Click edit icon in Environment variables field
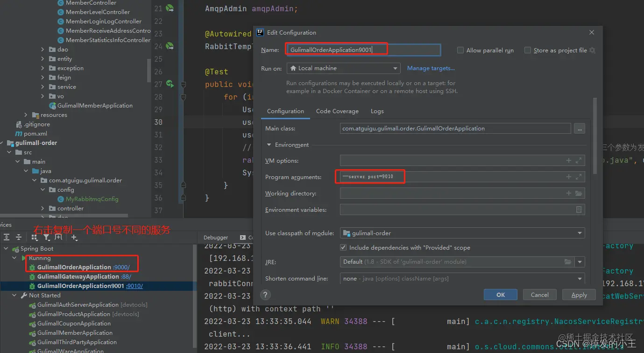The image size is (644, 353). coord(579,210)
